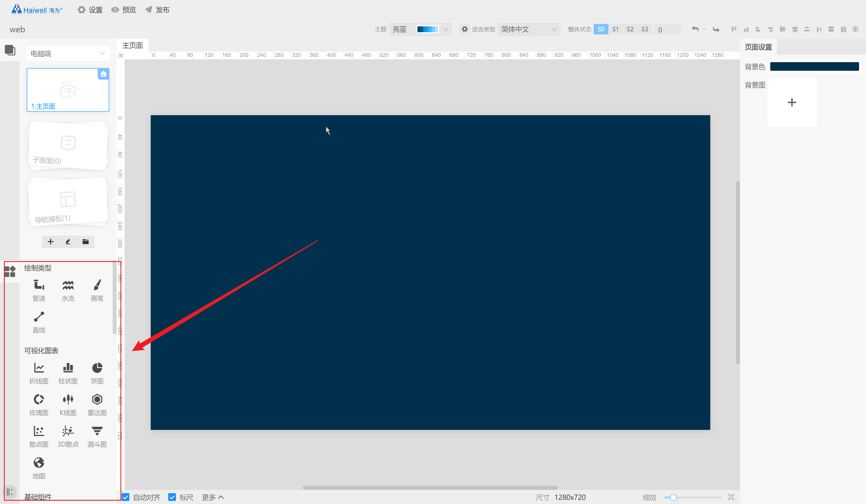Click the edit page pencil button

68,241
